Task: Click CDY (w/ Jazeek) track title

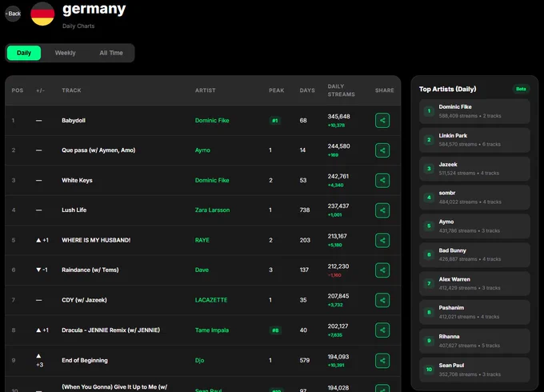Action: (84, 300)
